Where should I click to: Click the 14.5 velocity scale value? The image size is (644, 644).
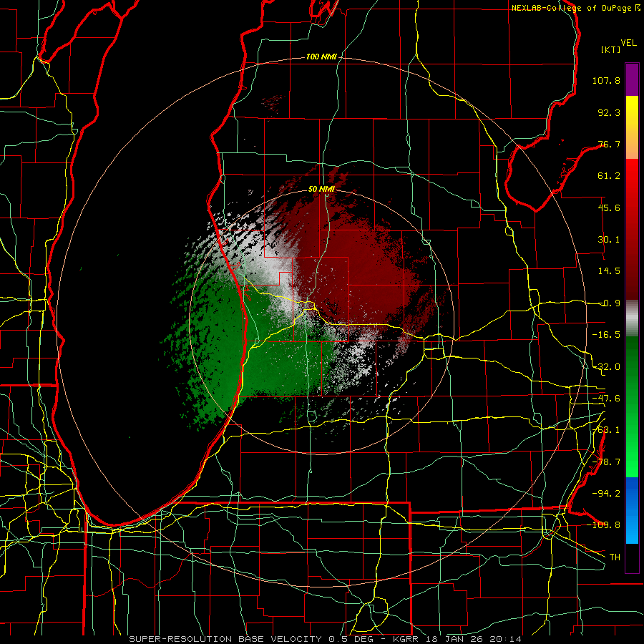(609, 271)
